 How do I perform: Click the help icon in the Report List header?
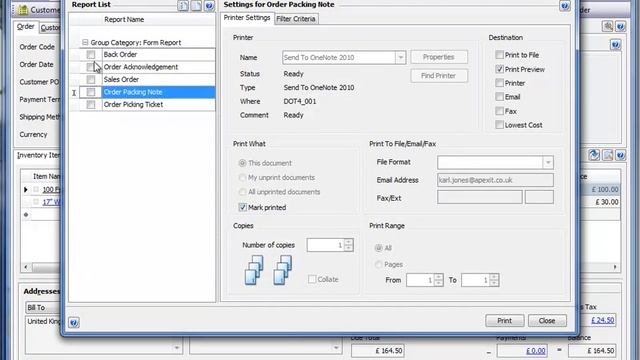point(209,5)
